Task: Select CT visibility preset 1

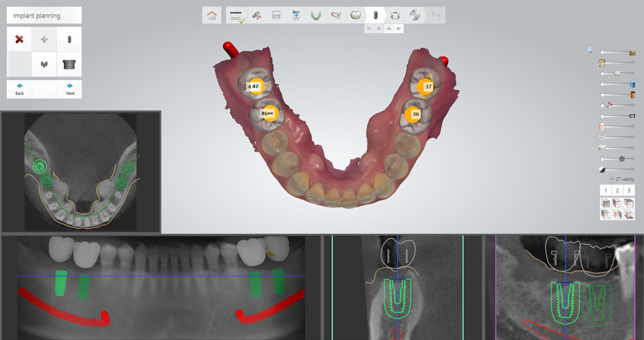Action: pyautogui.click(x=605, y=191)
